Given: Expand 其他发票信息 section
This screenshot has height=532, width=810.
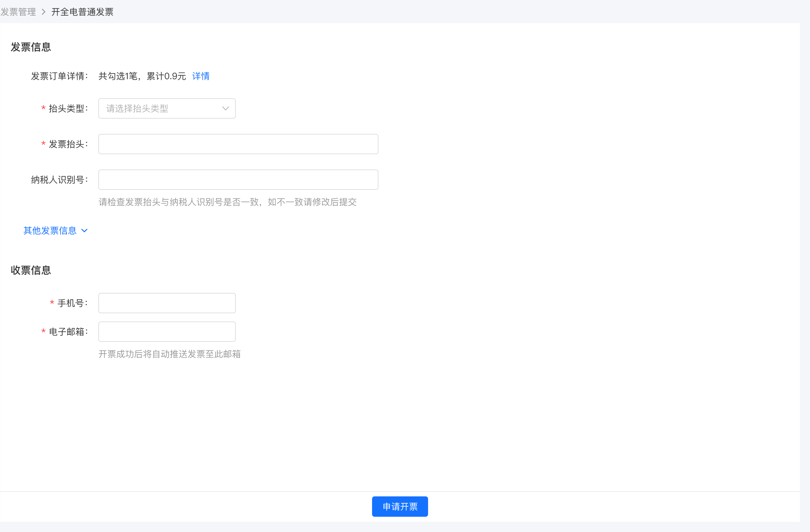Looking at the screenshot, I should [55, 231].
